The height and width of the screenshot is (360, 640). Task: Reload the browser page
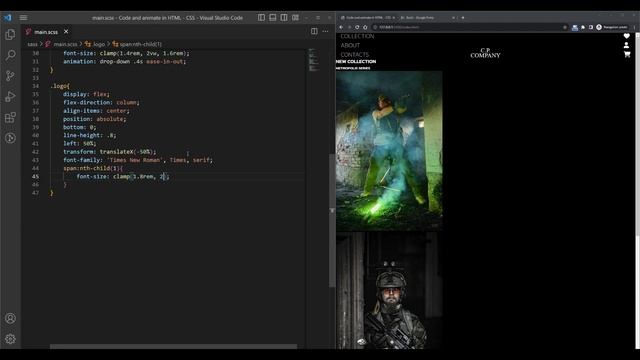click(357, 27)
